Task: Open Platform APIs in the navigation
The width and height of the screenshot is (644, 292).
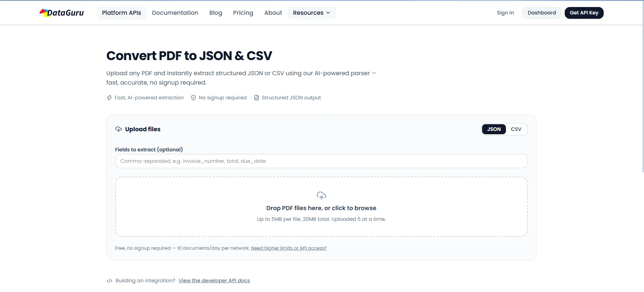Action: click(x=122, y=13)
